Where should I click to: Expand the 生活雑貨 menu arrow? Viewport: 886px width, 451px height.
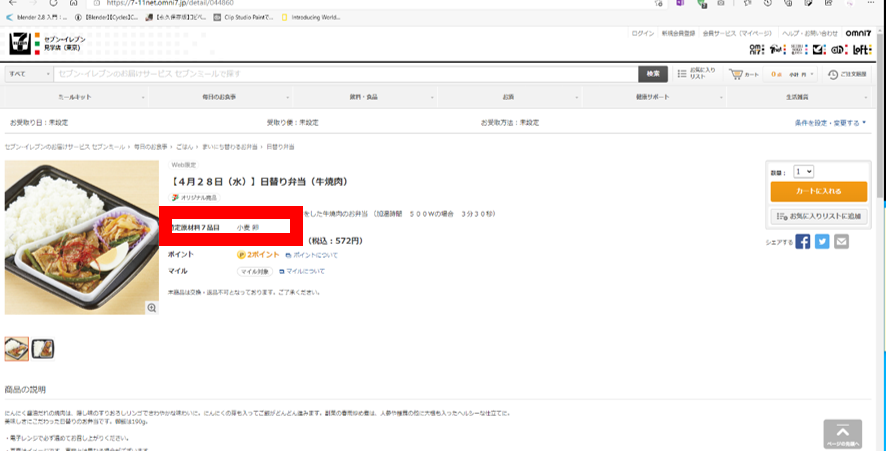click(x=866, y=97)
